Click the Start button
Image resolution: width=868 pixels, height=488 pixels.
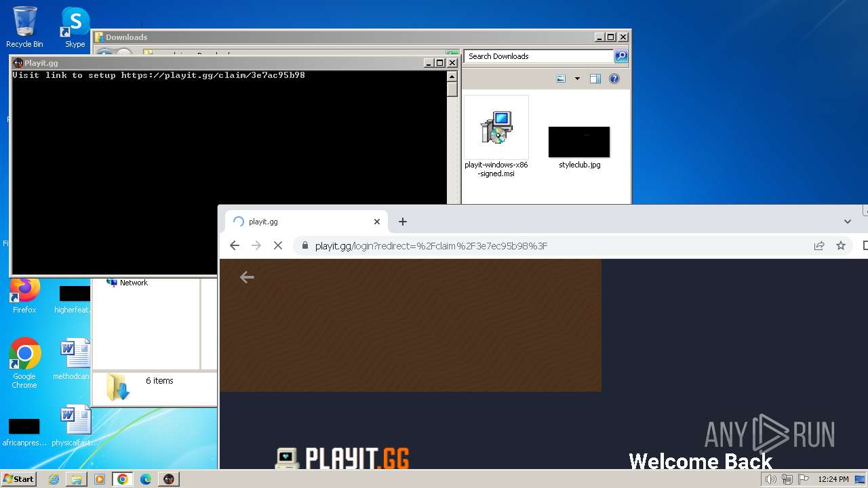19,479
